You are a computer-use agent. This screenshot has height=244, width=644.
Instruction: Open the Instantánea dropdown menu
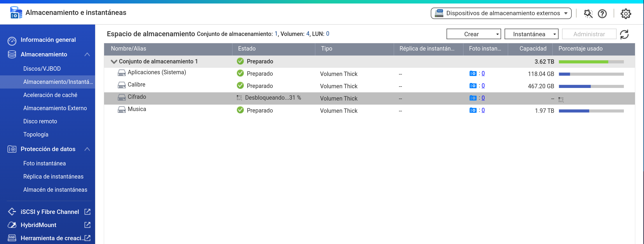coord(531,34)
